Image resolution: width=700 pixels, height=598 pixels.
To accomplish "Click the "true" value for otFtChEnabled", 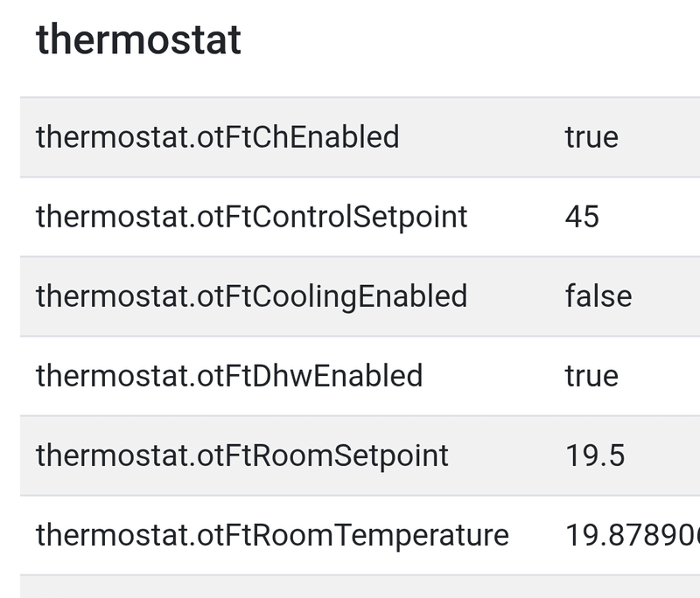I will (591, 137).
